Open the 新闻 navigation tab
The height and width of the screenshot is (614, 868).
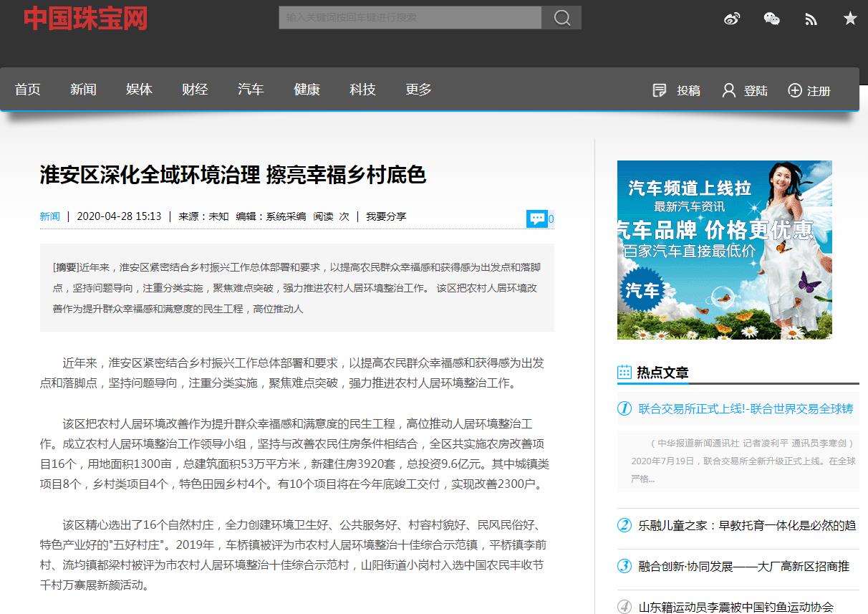coord(83,90)
